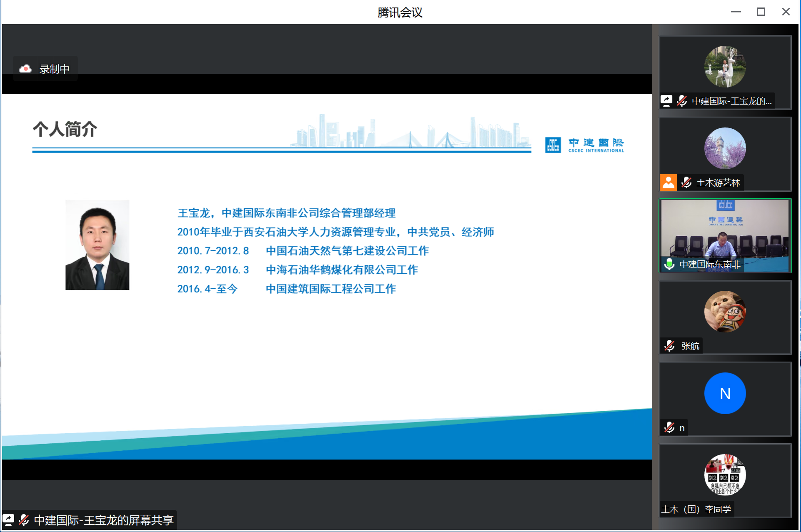Click the 王宝龙 deer statue avatar
Screen dimensions: 801x532
pyautogui.click(x=725, y=67)
